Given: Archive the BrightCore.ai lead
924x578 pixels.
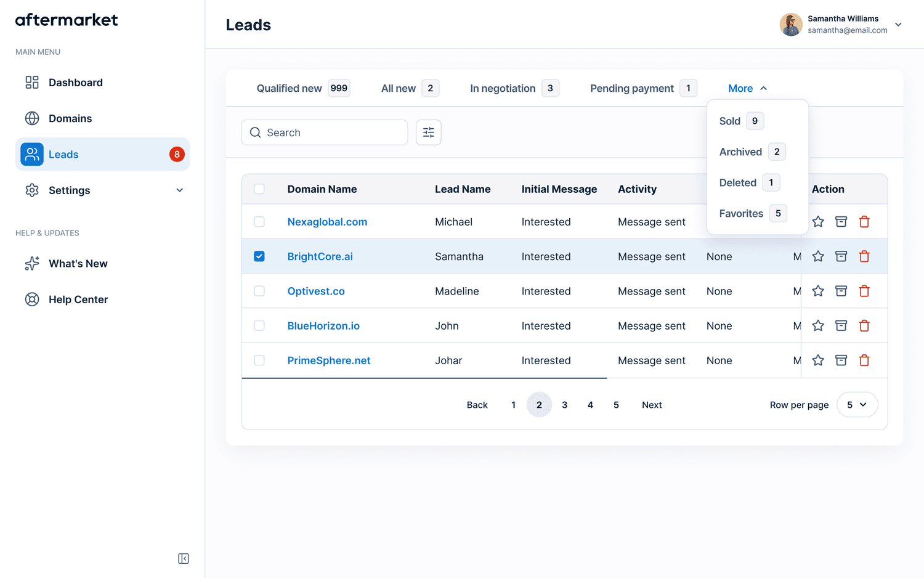Looking at the screenshot, I should pos(841,256).
